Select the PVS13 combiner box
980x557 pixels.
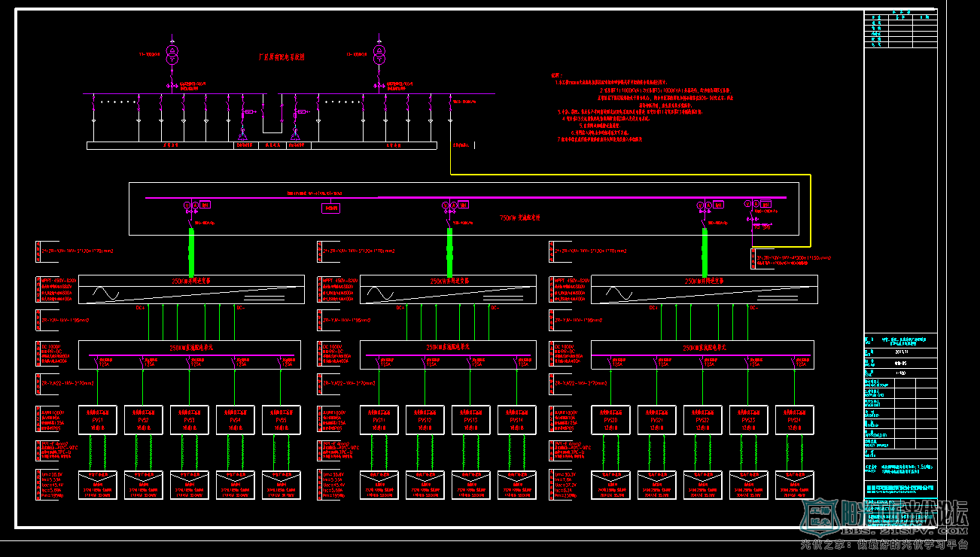tap(471, 420)
